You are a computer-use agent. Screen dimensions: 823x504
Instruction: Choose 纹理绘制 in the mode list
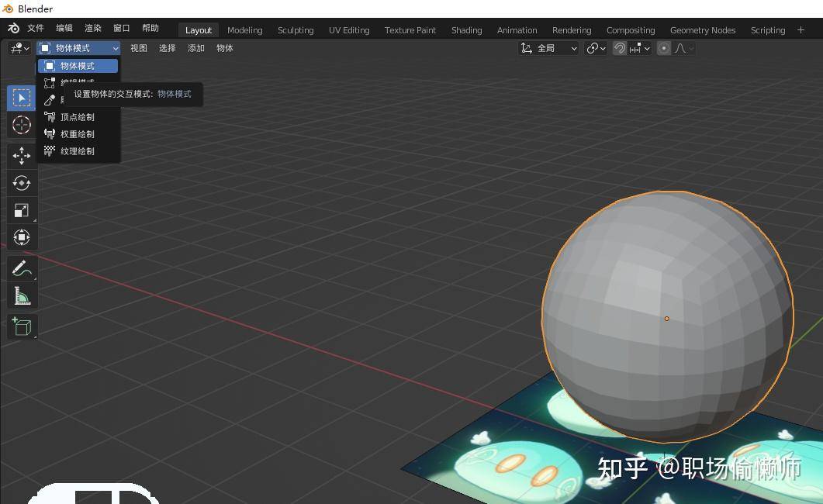(x=78, y=151)
